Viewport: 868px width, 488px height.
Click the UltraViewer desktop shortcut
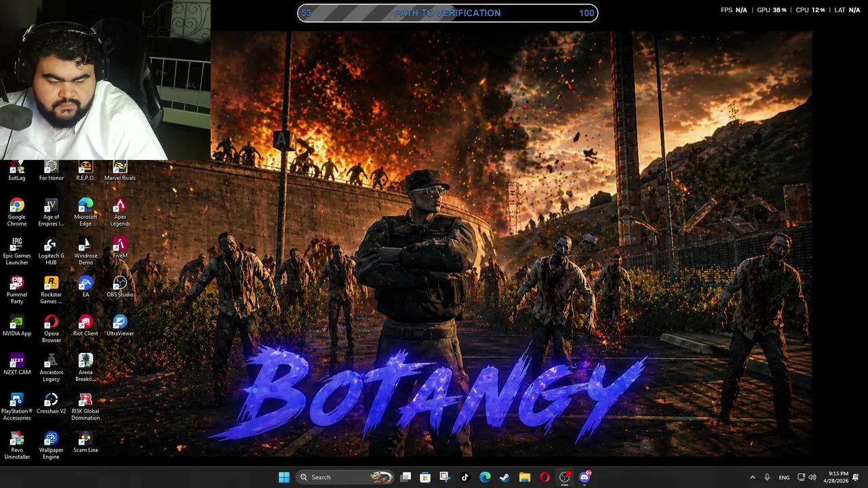tap(120, 326)
